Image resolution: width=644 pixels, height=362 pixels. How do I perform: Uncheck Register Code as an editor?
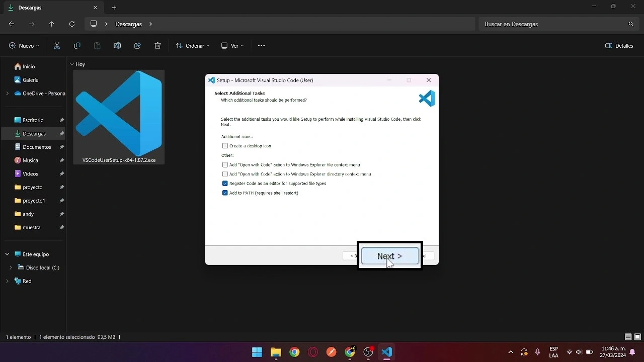225,184
